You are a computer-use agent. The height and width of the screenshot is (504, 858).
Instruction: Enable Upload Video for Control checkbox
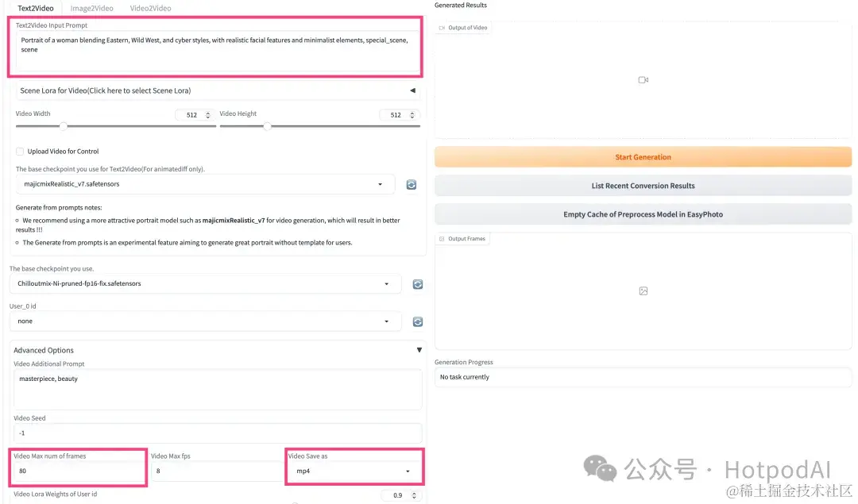20,152
